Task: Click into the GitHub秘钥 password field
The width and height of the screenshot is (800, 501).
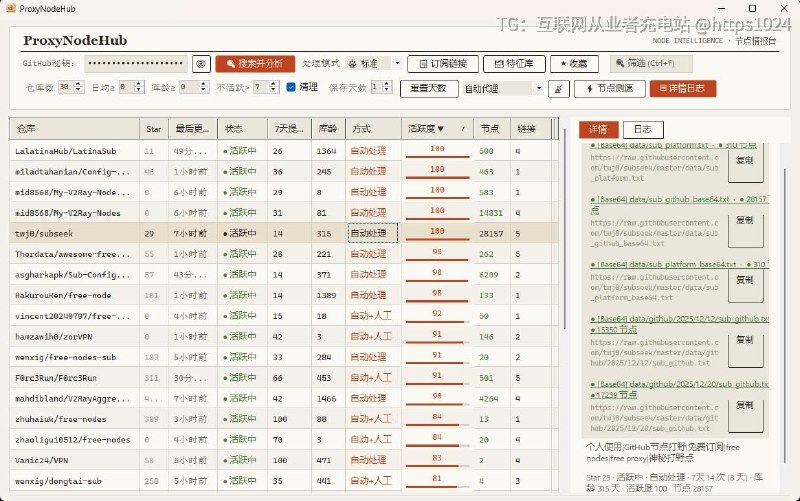Action: 136,64
